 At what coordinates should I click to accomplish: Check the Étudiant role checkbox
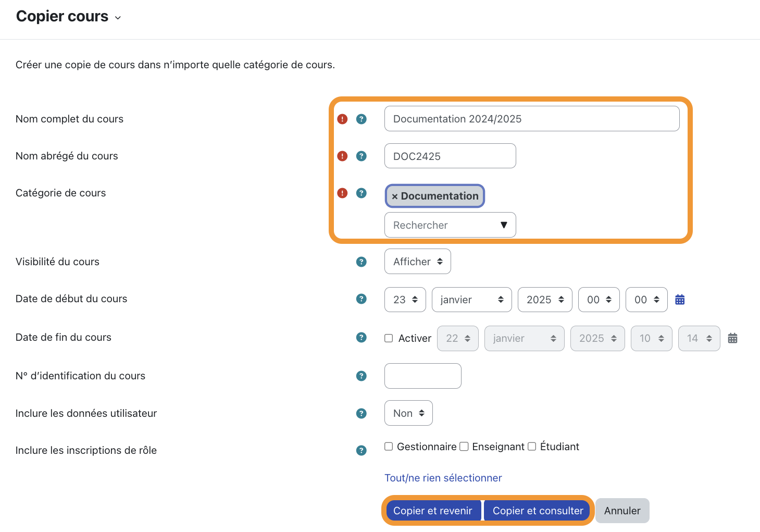pos(532,447)
